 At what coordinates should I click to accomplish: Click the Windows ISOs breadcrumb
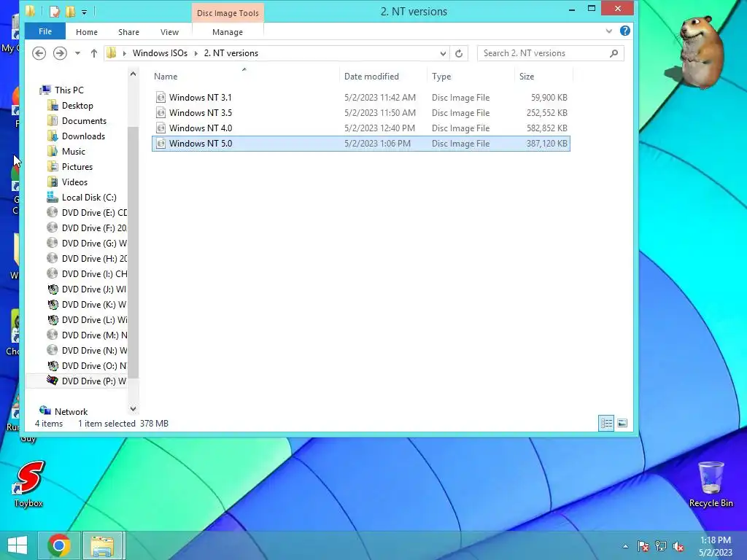tap(160, 53)
